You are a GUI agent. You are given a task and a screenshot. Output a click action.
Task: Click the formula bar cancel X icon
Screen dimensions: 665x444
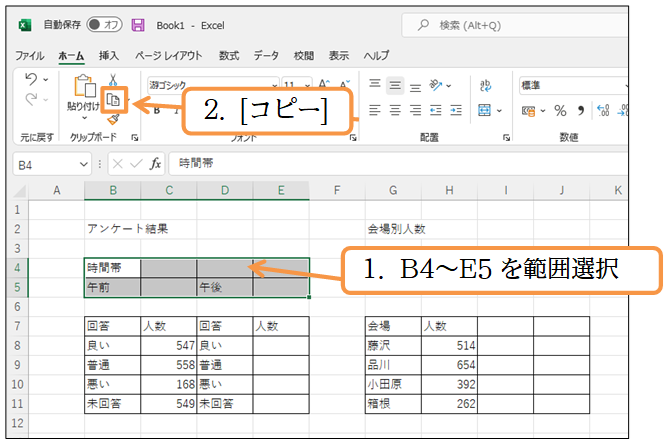[x=118, y=164]
